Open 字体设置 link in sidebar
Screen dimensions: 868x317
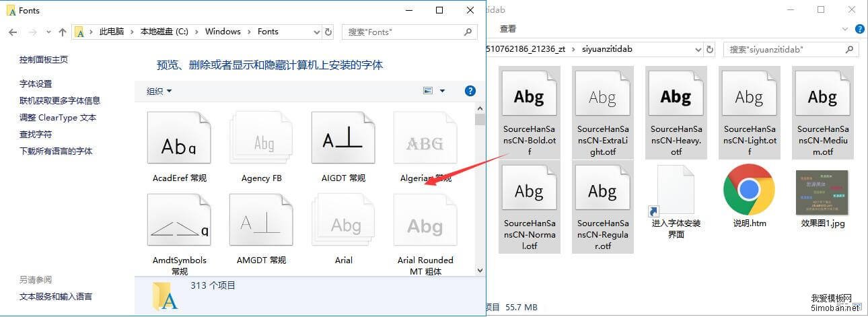pos(36,83)
